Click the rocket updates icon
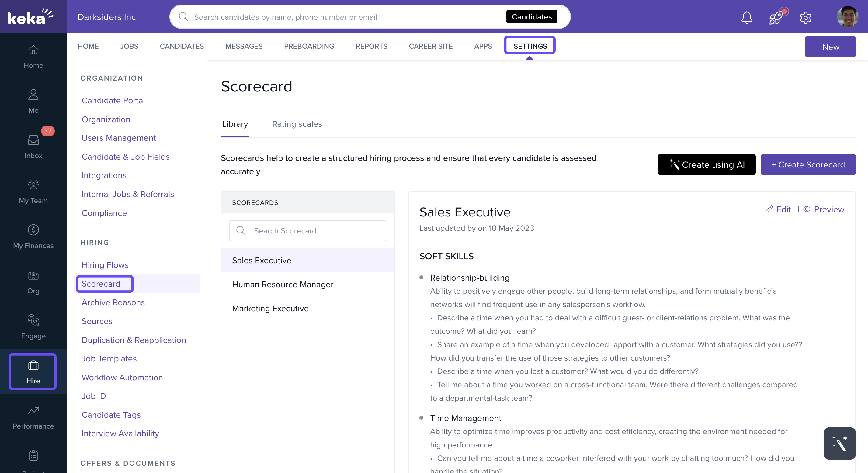The width and height of the screenshot is (868, 473). point(776,17)
